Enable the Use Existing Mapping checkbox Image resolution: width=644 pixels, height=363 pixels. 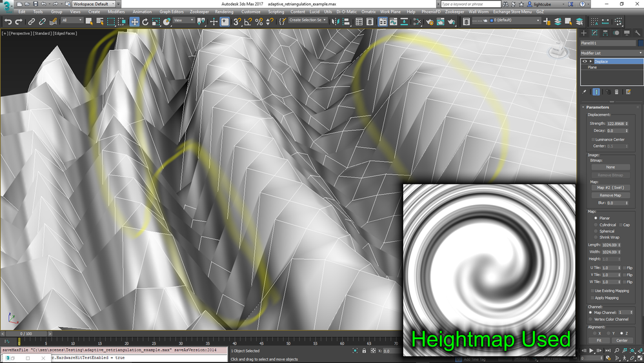[x=592, y=291]
